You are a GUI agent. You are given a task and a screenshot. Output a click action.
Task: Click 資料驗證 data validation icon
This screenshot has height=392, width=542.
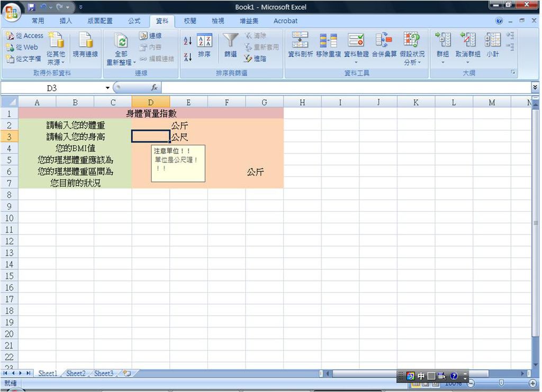pyautogui.click(x=356, y=40)
